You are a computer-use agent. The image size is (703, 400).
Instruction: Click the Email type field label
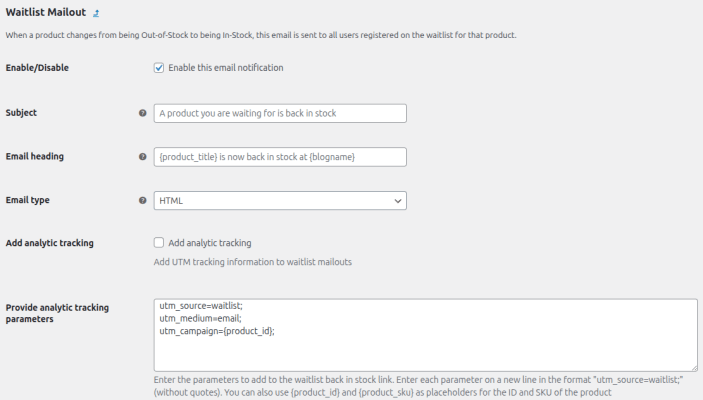pyautogui.click(x=28, y=200)
